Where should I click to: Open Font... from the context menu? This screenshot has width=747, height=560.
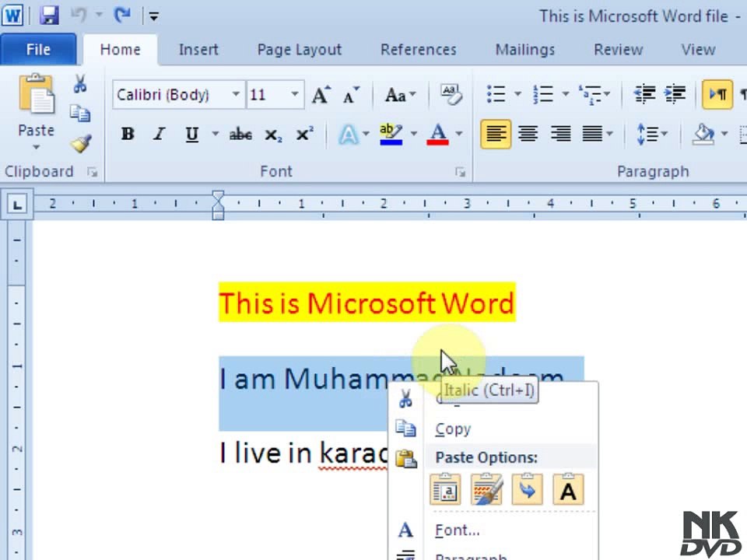(x=458, y=530)
